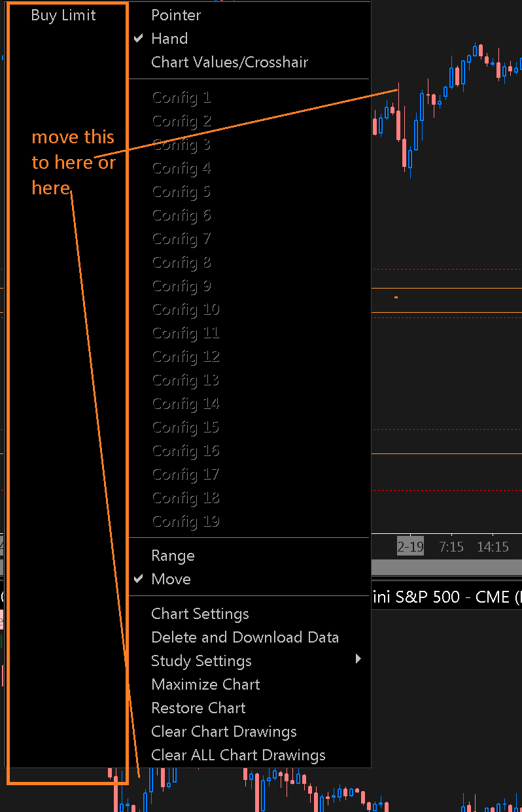
Task: Click the Buy Limit menu entry
Action: (63, 16)
